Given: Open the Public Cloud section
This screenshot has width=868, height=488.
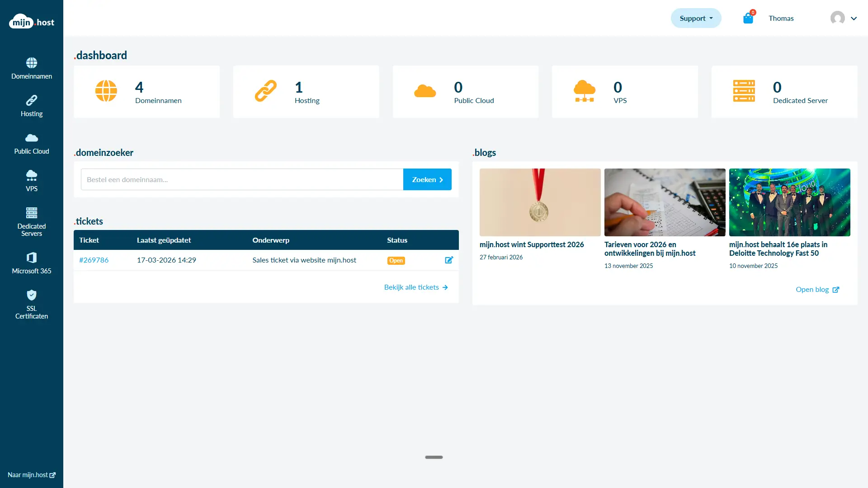Looking at the screenshot, I should pyautogui.click(x=31, y=143).
